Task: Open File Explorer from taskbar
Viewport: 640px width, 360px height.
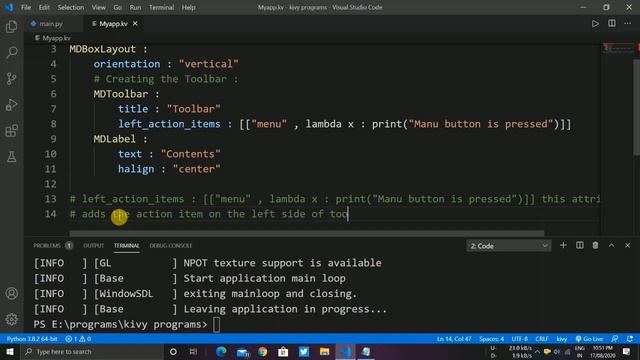Action: tap(324, 351)
